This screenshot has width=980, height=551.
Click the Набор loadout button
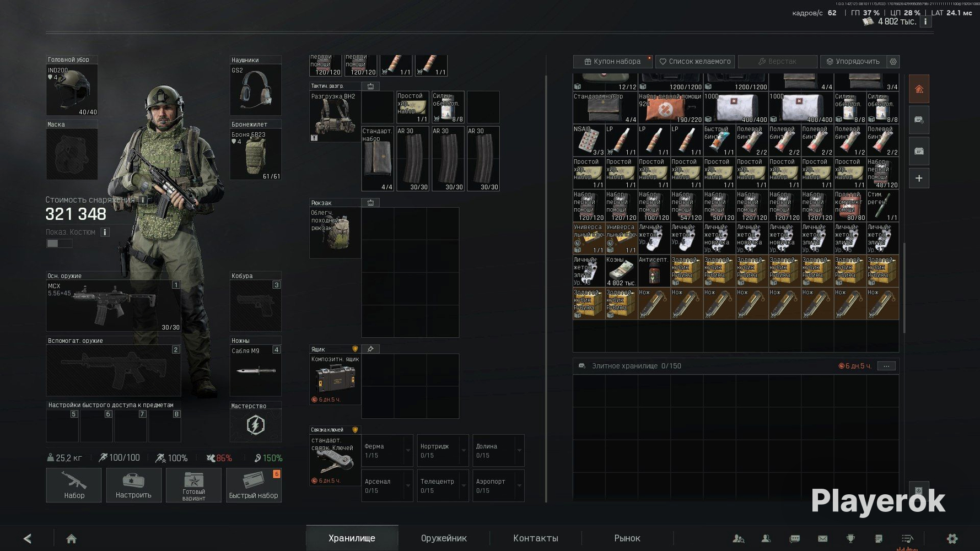(x=74, y=485)
